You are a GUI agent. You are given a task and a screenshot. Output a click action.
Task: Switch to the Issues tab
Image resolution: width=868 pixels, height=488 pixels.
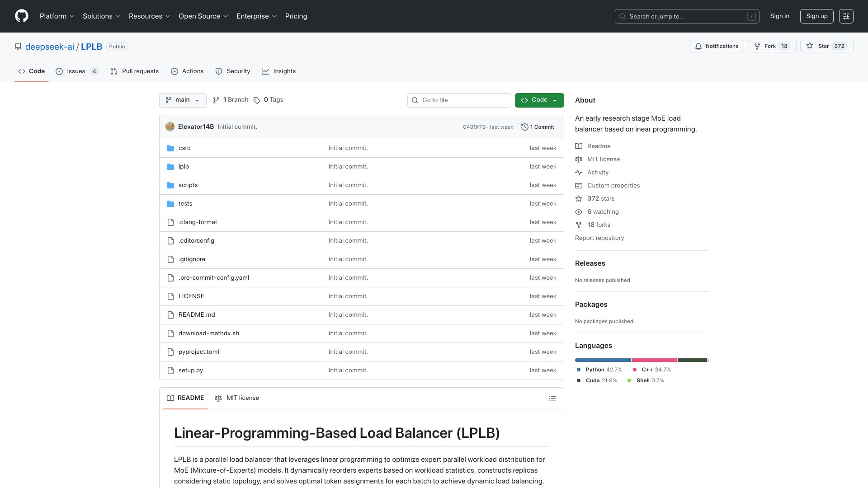[x=77, y=71]
